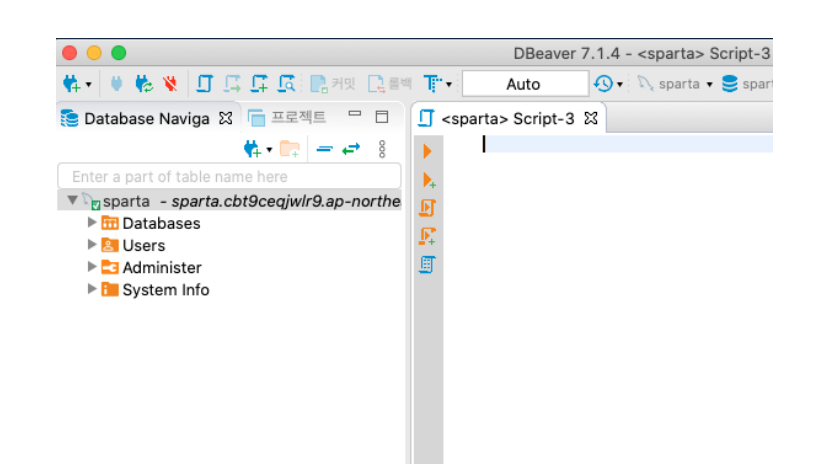Image resolution: width=822 pixels, height=472 pixels.
Task: Click Execute SQL Statement play icon
Action: [x=427, y=152]
